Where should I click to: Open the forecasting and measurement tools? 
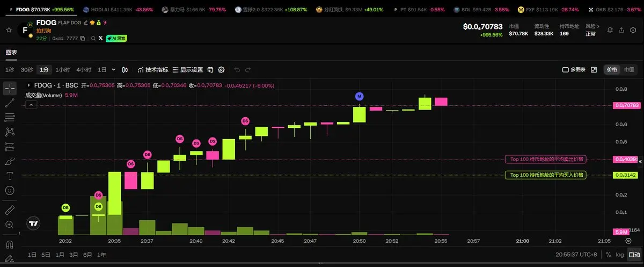(x=10, y=147)
